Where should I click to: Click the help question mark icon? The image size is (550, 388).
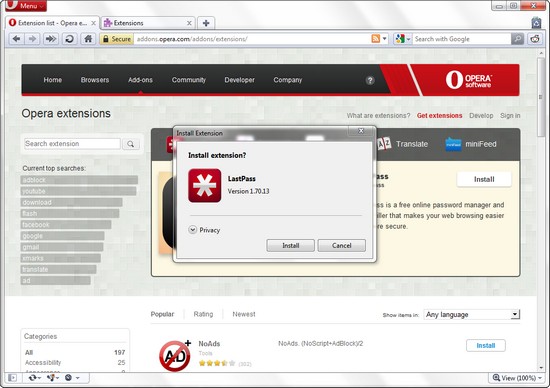click(x=370, y=80)
